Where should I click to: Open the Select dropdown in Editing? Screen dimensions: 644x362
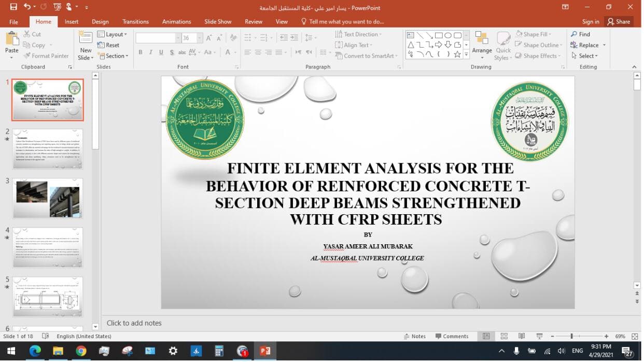584,56
